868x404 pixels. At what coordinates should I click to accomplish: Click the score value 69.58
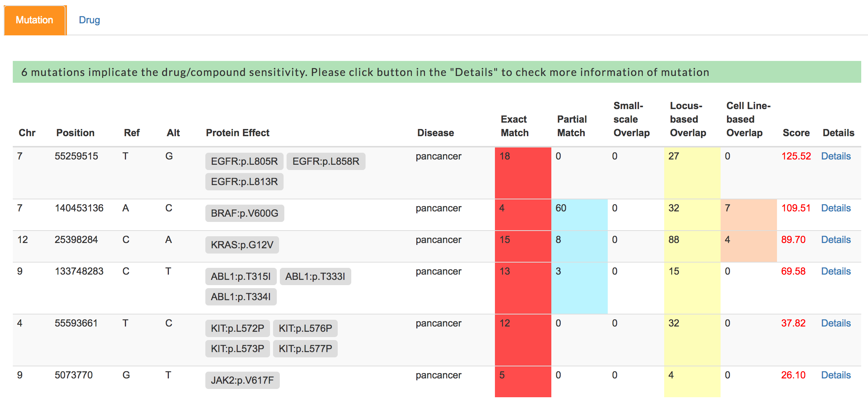pos(793,271)
